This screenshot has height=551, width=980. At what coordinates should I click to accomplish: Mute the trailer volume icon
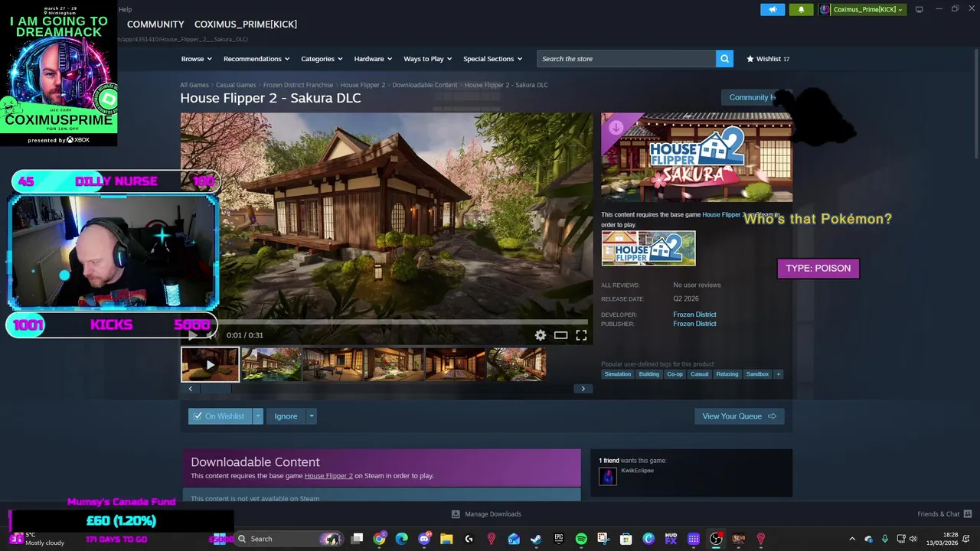211,335
